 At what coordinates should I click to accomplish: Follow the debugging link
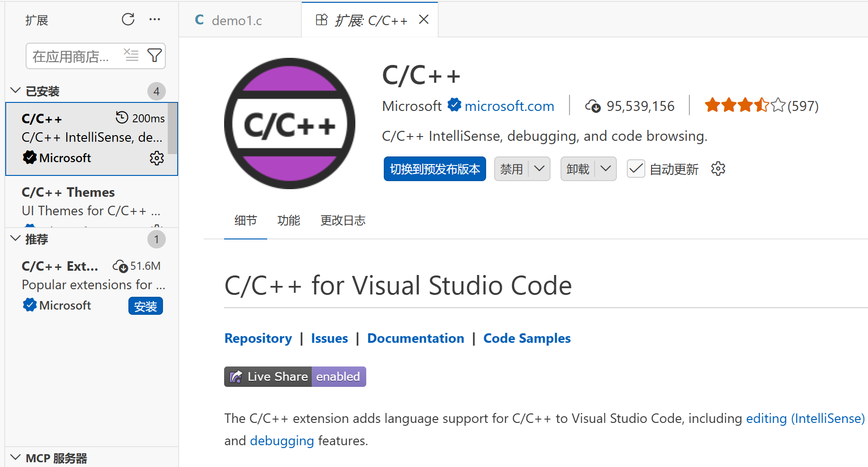click(x=282, y=440)
